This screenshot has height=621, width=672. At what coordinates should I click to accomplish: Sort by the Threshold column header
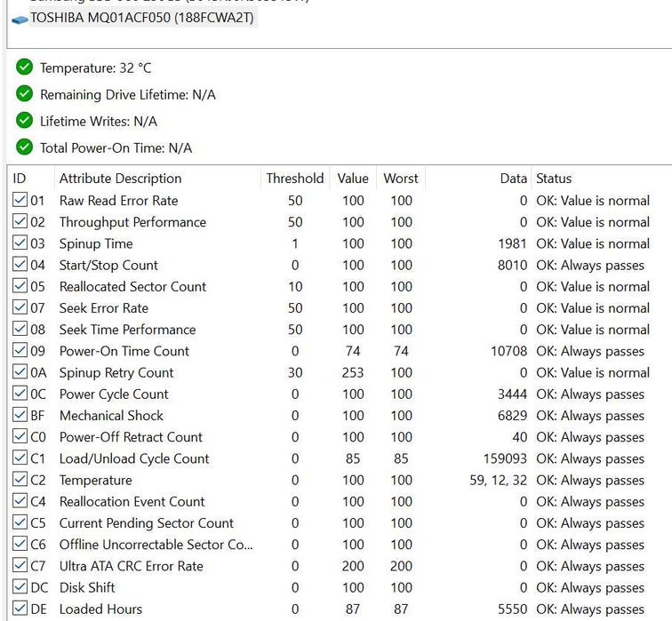tap(295, 179)
